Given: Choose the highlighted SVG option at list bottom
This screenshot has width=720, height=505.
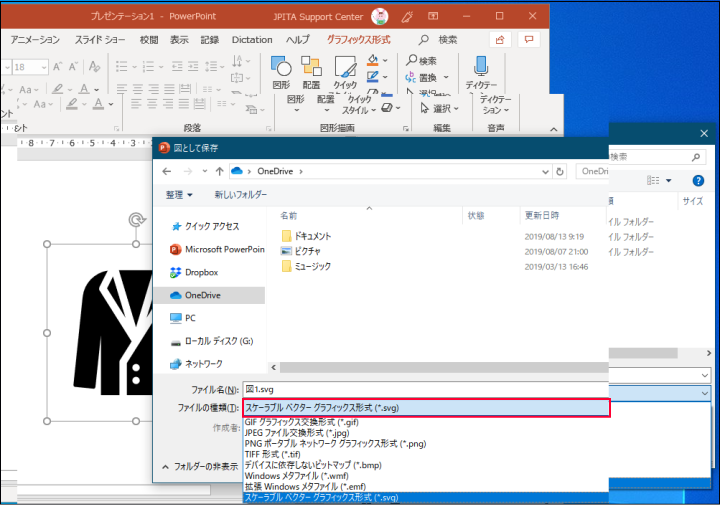Looking at the screenshot, I should pyautogui.click(x=425, y=497).
